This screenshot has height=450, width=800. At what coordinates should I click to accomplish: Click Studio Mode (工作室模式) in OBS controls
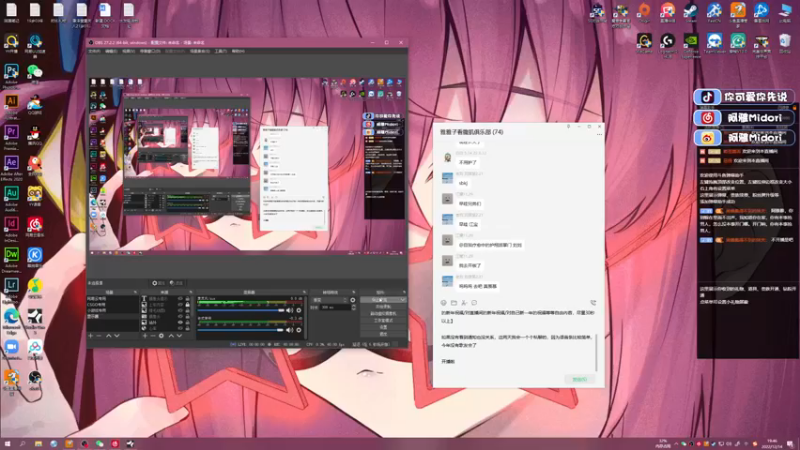point(383,320)
